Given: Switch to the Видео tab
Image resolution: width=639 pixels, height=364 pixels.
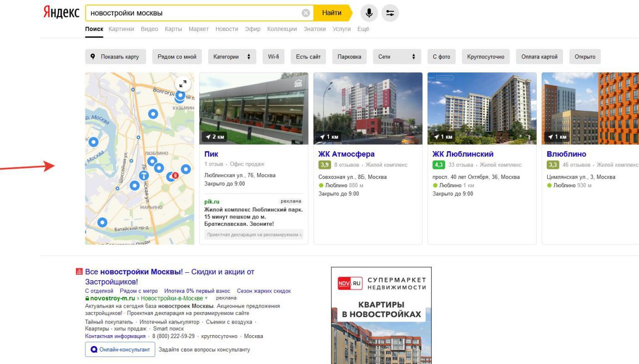Looking at the screenshot, I should [x=149, y=29].
